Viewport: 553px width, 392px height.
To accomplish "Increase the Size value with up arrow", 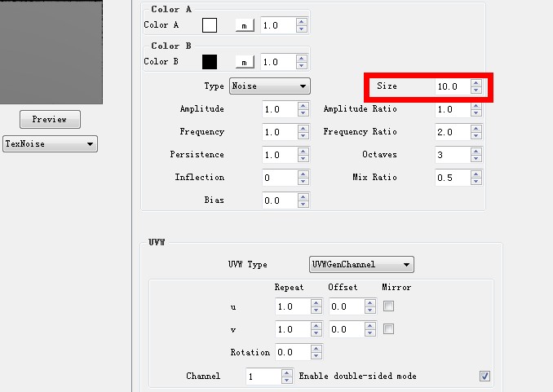I will (x=476, y=83).
